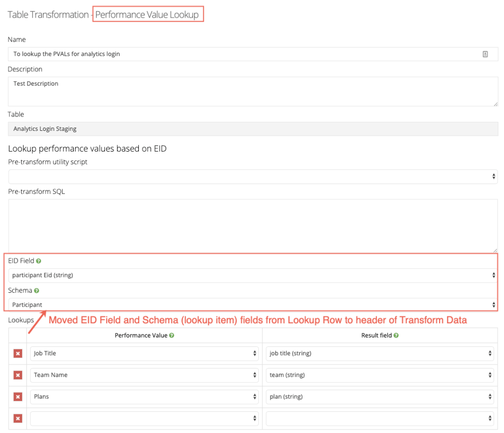This screenshot has height=433, width=504.
Task: Open the plan (string) result field dropdown
Action: click(x=380, y=397)
